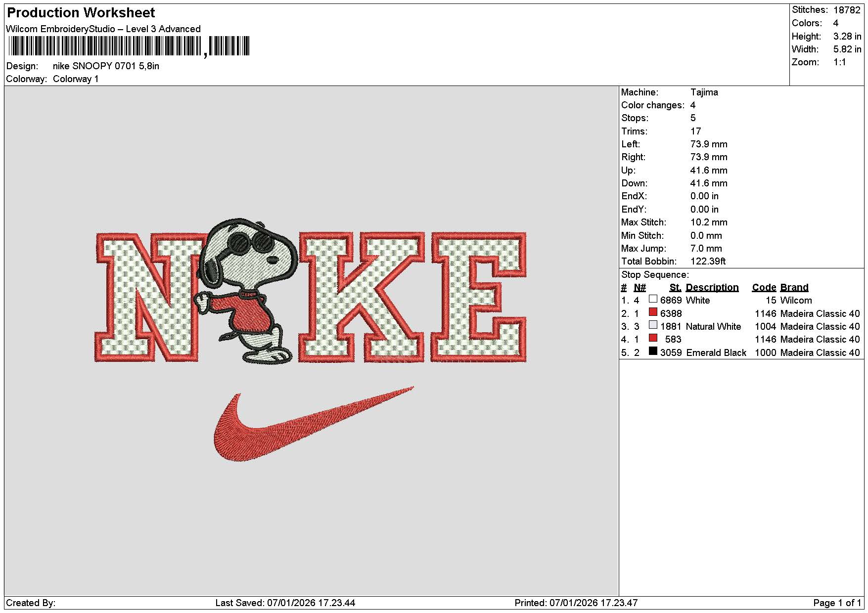
Task: Click code "1000" in the Emerald Black row
Action: pyautogui.click(x=766, y=353)
